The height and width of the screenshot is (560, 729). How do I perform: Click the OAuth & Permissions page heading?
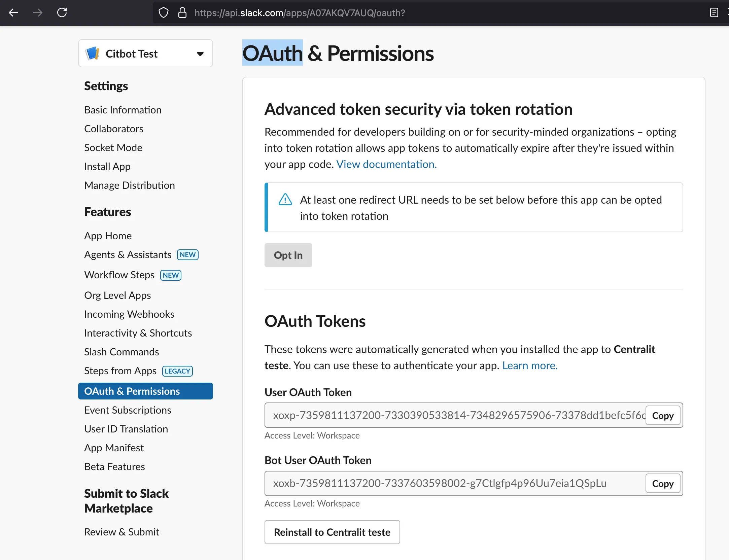[x=338, y=53]
